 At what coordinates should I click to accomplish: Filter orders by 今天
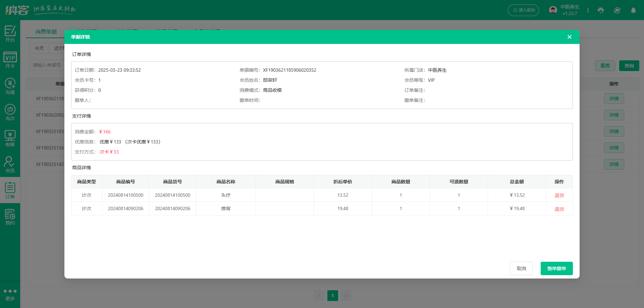coord(39,48)
